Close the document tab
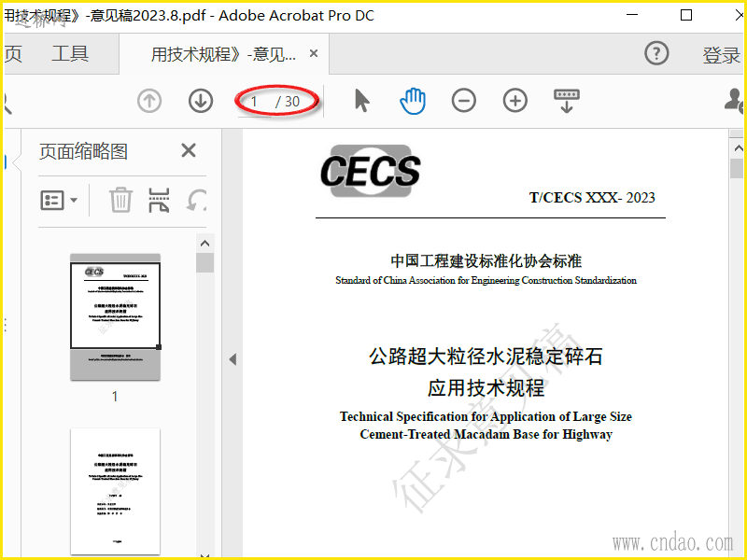The width and height of the screenshot is (747, 560). pos(314,53)
